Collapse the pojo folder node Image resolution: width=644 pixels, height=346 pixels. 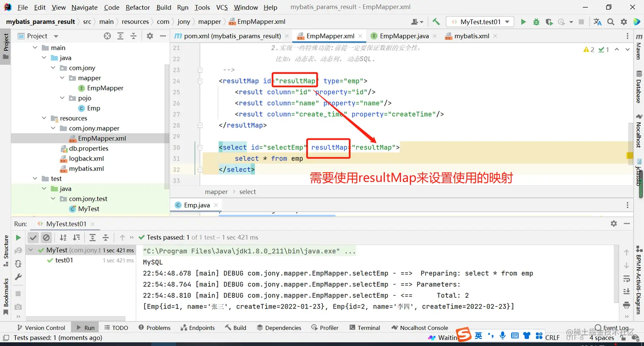62,98
